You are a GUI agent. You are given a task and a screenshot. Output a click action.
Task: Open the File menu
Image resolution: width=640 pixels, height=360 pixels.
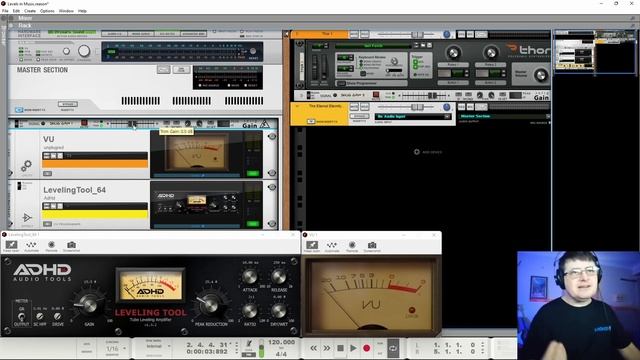(5, 11)
